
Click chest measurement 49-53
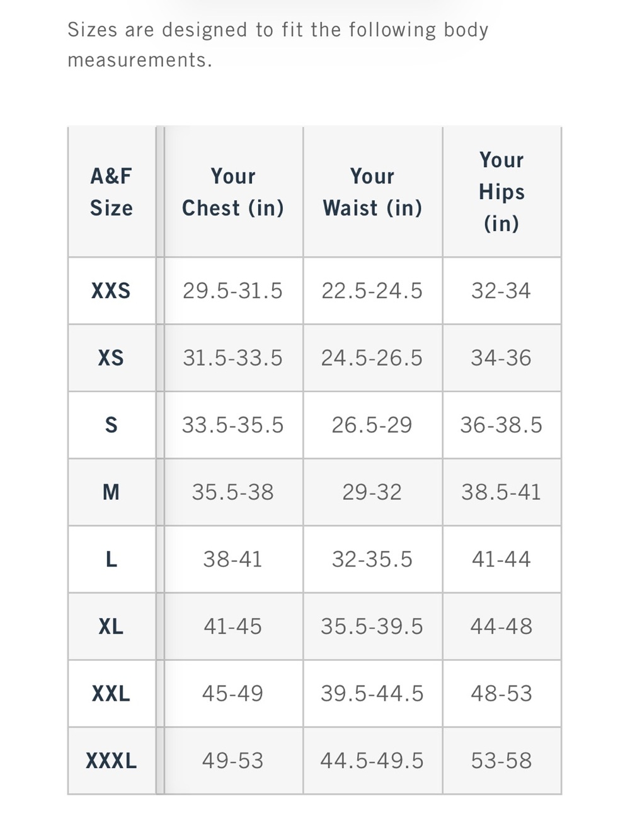pyautogui.click(x=233, y=761)
